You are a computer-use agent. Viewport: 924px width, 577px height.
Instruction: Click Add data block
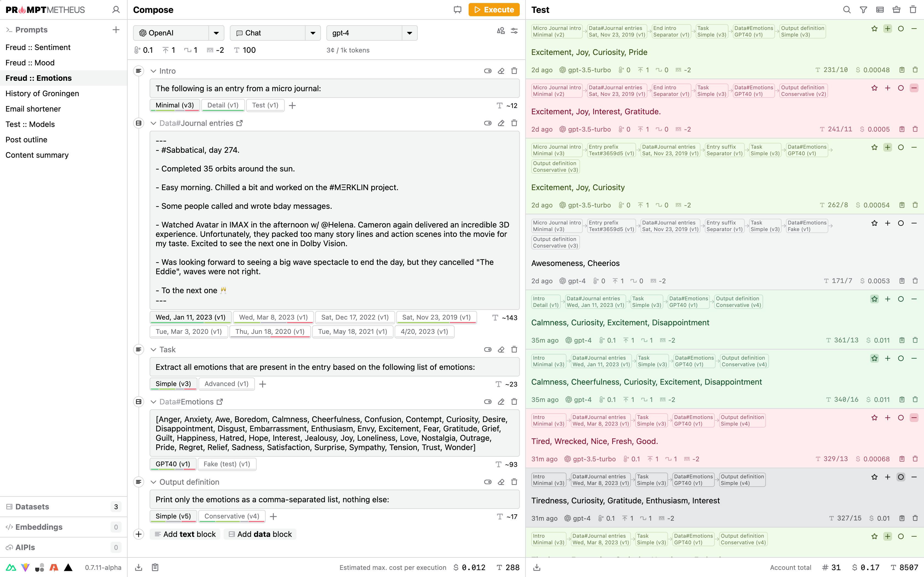pyautogui.click(x=260, y=534)
